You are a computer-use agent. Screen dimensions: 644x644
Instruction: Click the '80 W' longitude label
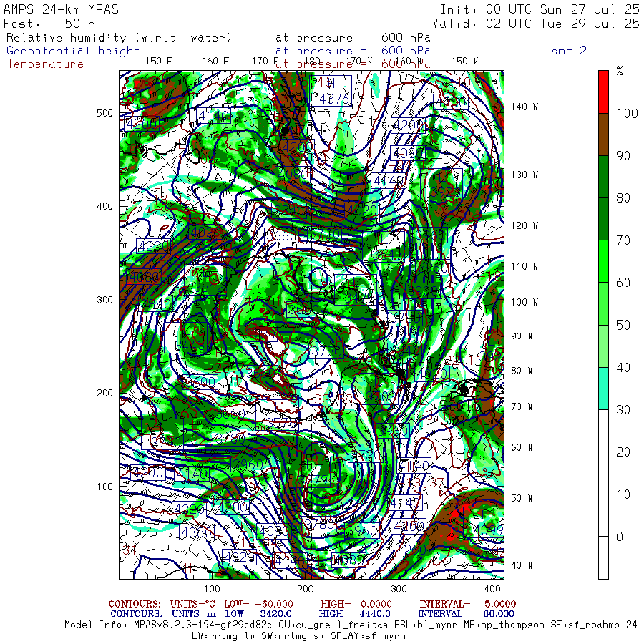[x=522, y=371]
